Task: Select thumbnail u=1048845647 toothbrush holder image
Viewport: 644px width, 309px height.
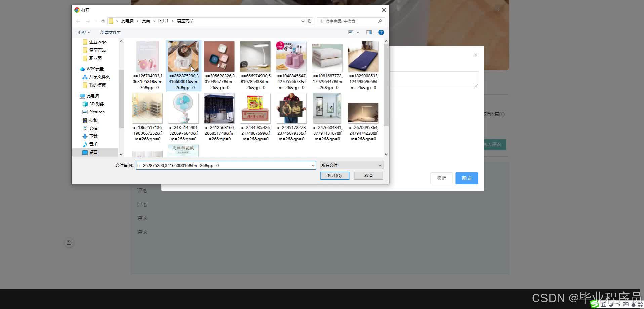Action: pyautogui.click(x=291, y=57)
